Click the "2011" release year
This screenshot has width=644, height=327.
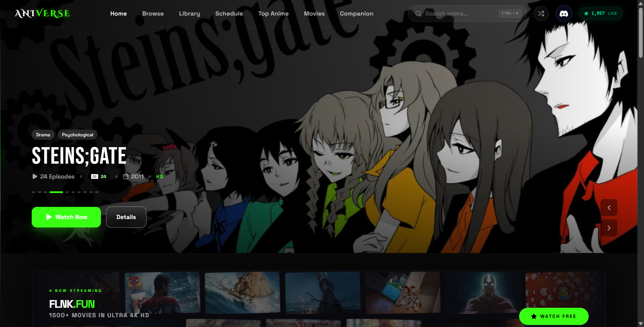pos(137,176)
